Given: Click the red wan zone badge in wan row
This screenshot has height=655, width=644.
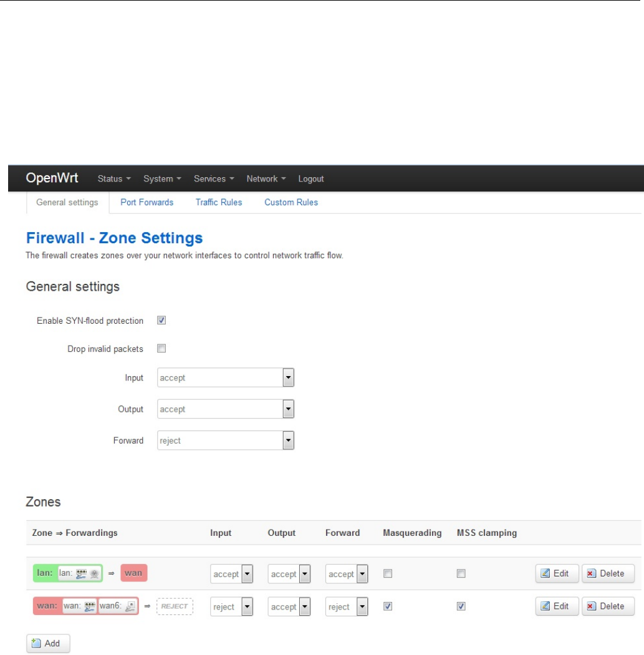Looking at the screenshot, I should (85, 606).
